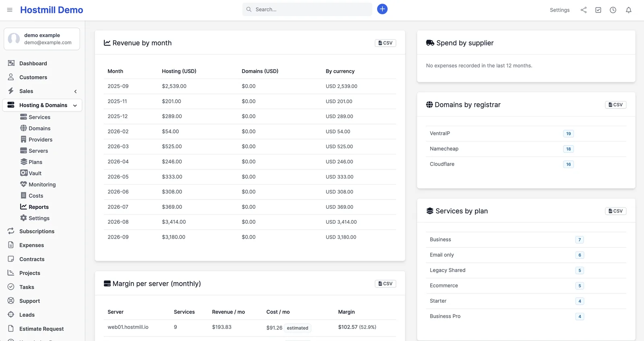The width and height of the screenshot is (644, 341).
Task: Expand the Sales menu chevron
Action: [75, 91]
